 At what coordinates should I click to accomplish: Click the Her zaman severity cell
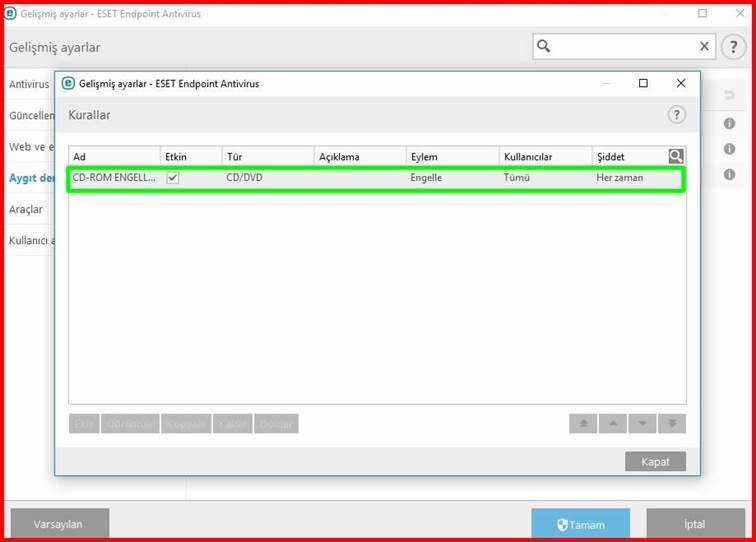pos(620,177)
